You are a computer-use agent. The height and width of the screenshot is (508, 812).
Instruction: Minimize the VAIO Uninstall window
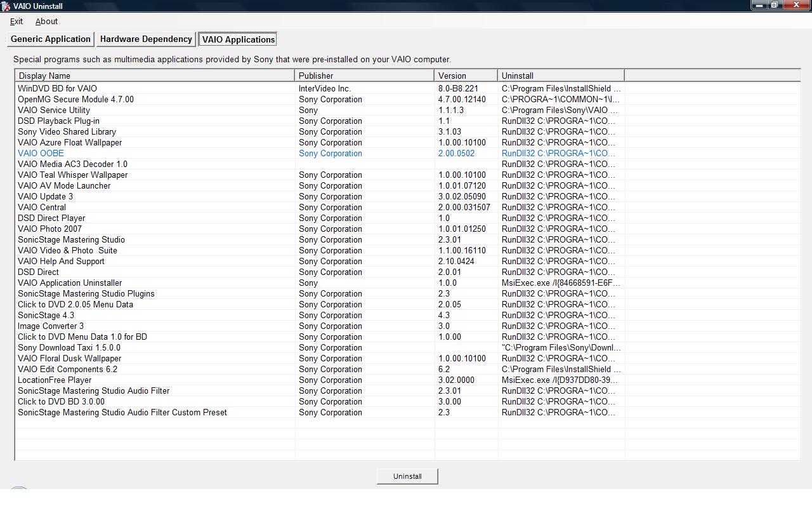pos(759,5)
